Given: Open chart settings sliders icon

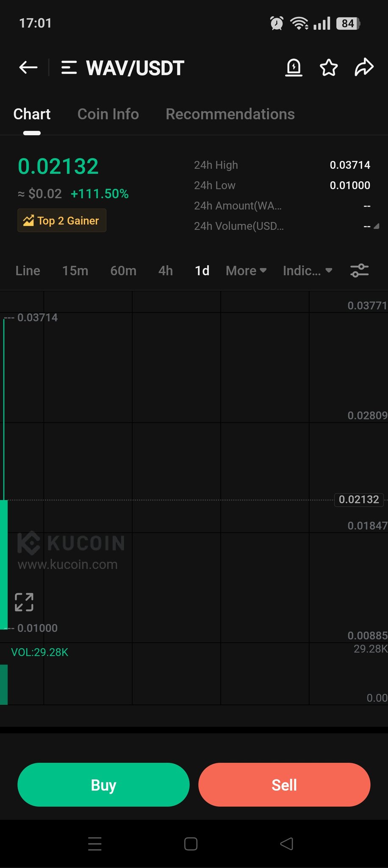Looking at the screenshot, I should tap(360, 270).
